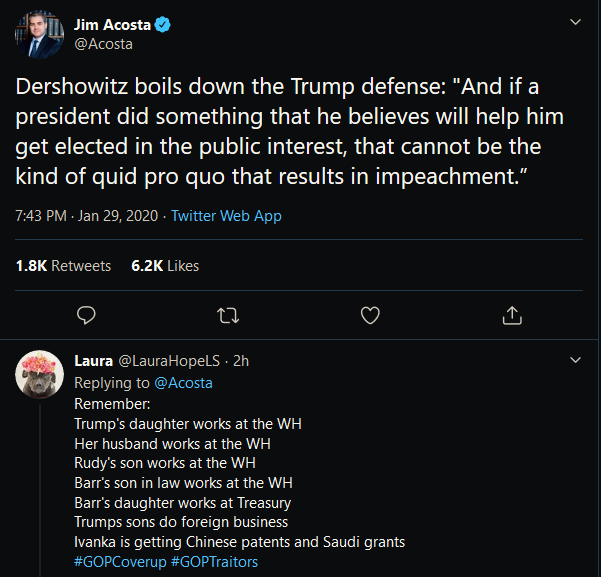Open Jim Acosta's profile picture

point(40,37)
